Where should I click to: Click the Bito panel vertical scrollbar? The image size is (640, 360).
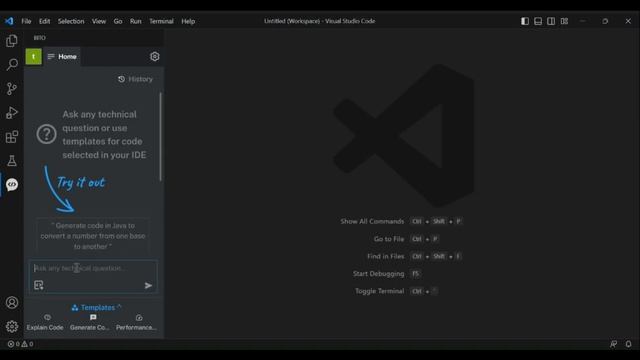point(161,137)
